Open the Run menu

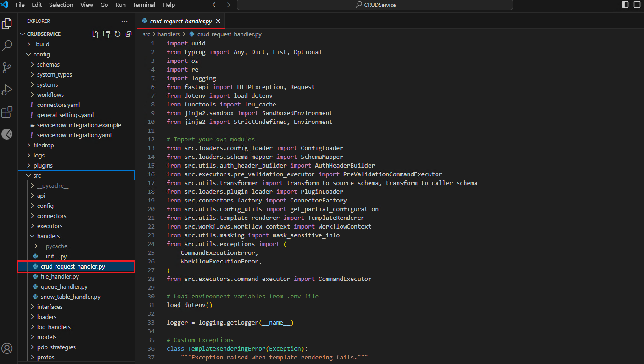tap(121, 5)
